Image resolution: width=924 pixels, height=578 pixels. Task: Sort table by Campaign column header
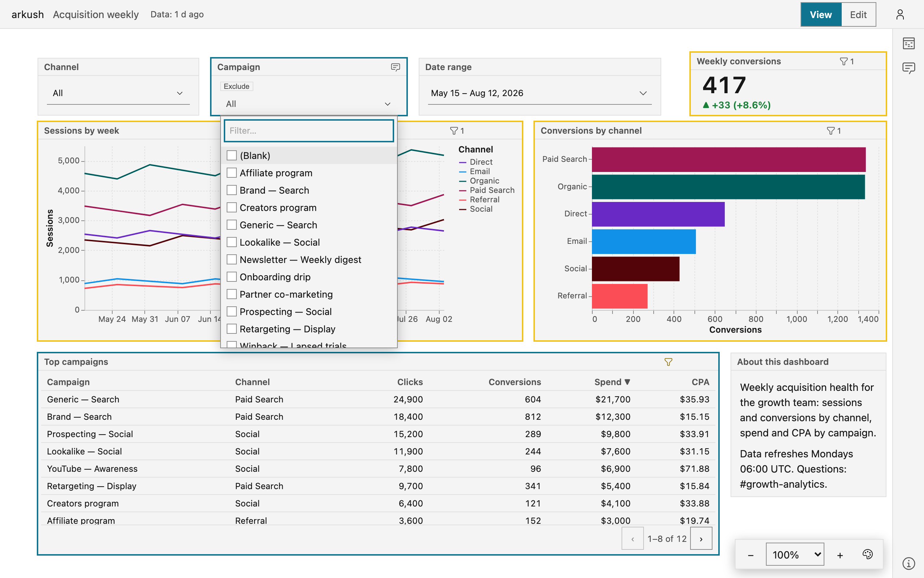tap(68, 382)
